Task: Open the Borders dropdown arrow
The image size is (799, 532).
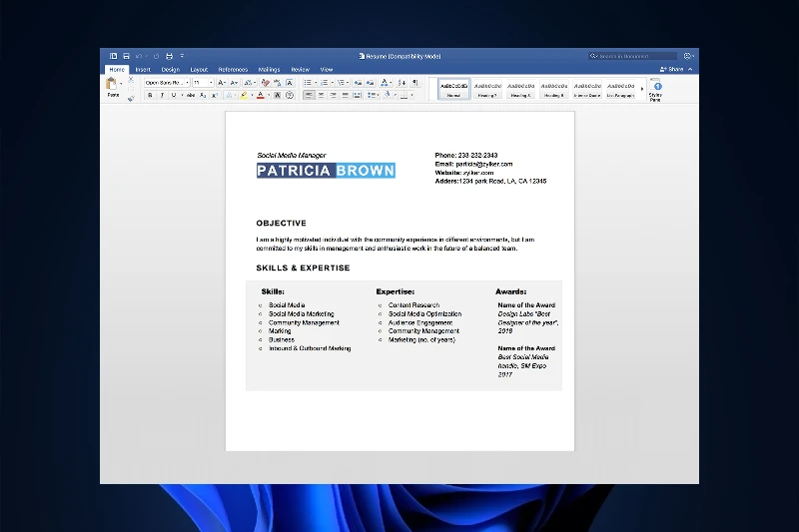Action: 411,95
